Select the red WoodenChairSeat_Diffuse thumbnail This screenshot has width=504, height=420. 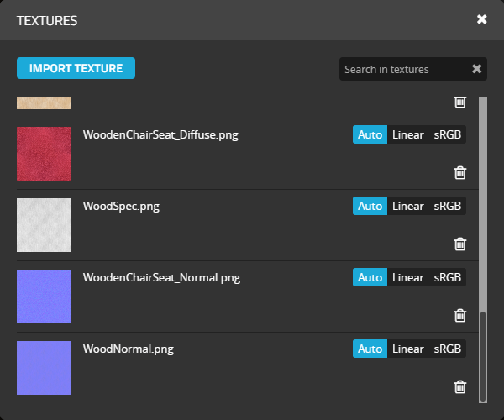tap(44, 154)
